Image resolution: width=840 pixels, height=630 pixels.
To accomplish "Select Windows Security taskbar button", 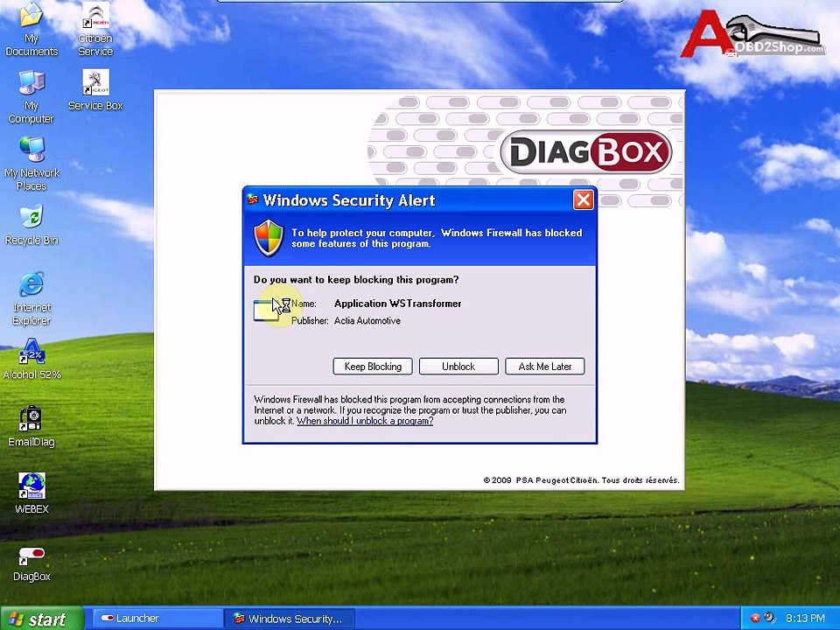I will tap(290, 619).
